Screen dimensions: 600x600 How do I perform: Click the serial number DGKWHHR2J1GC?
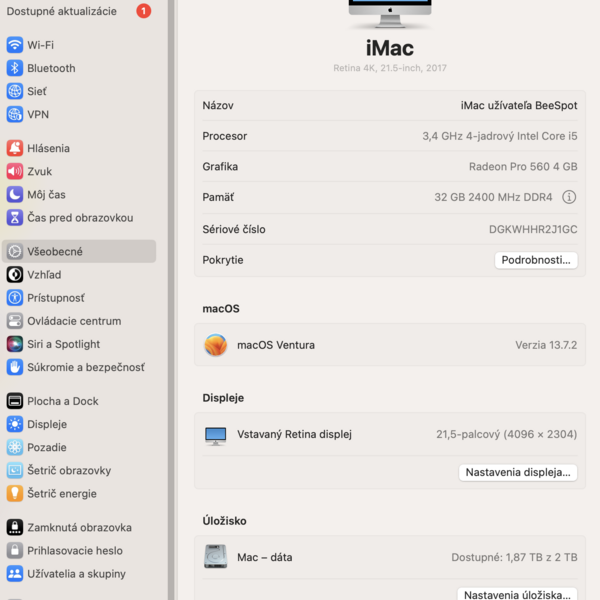click(533, 229)
